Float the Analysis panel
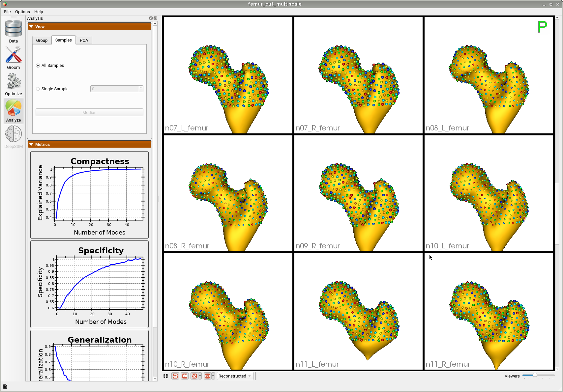The image size is (563, 392). tap(151, 18)
